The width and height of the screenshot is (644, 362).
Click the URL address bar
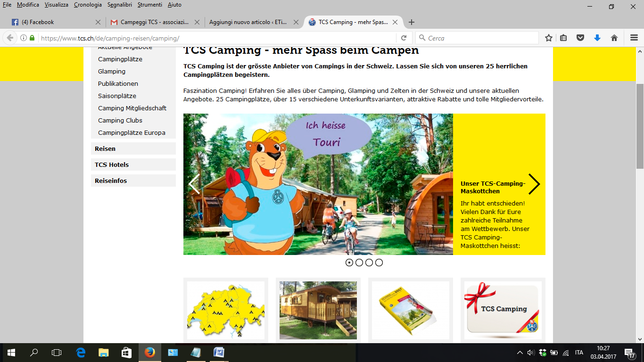point(217,38)
